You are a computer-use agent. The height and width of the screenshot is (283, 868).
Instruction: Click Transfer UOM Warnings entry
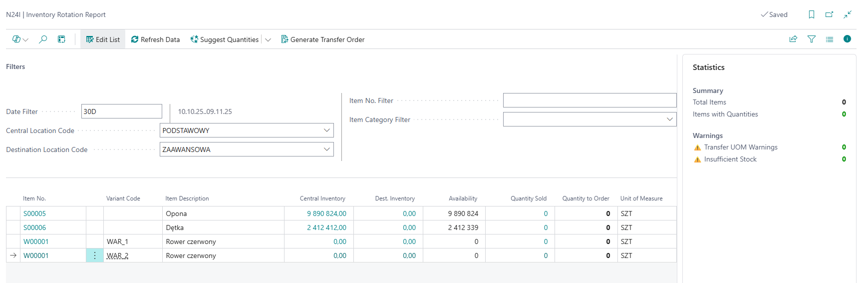click(741, 147)
